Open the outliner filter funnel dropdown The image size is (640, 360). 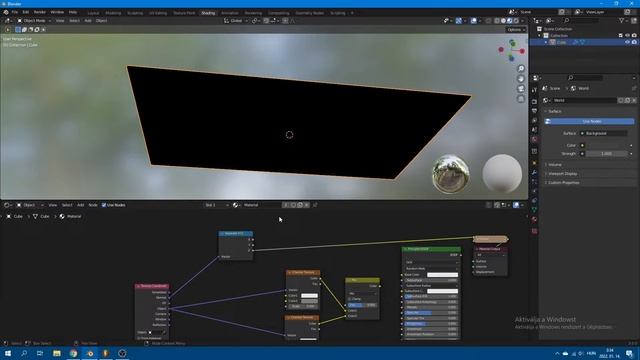click(x=623, y=20)
